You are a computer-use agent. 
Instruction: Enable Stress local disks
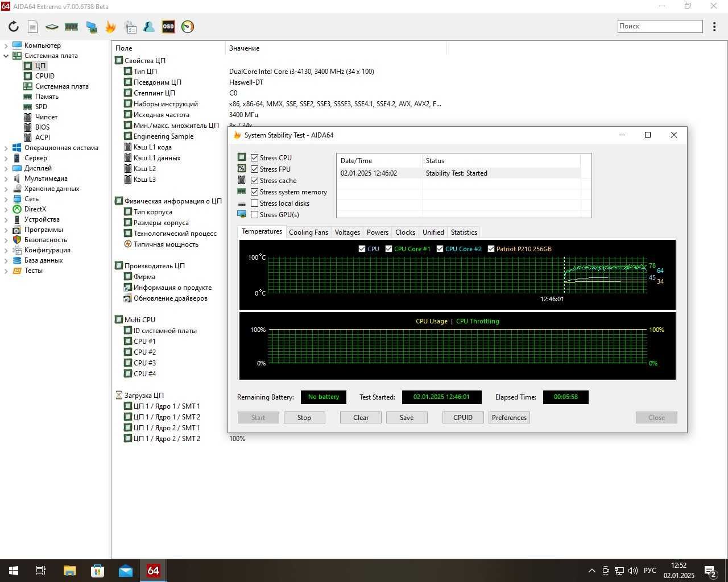coord(255,203)
